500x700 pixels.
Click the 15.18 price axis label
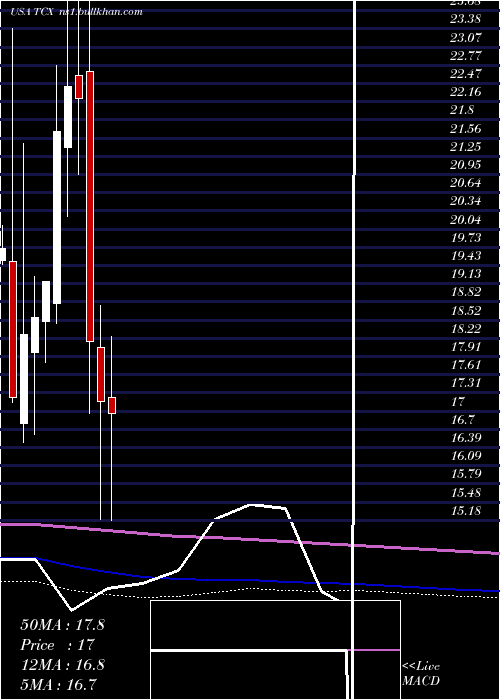point(466,511)
